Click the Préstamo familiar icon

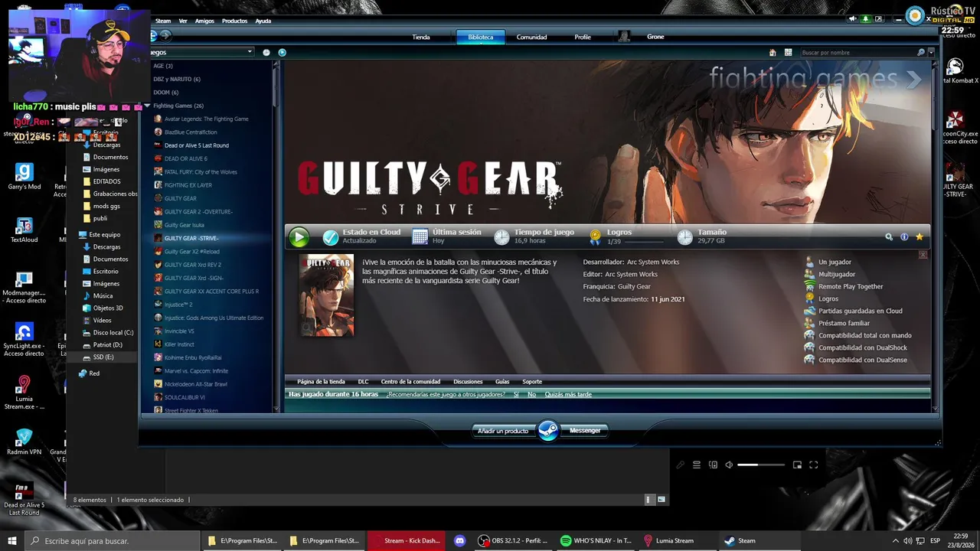point(810,323)
